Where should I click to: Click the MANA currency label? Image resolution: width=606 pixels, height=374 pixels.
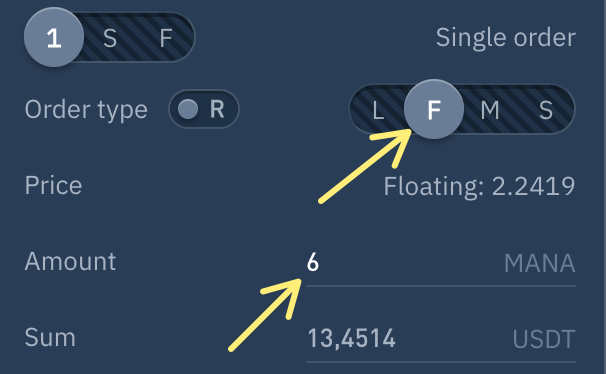[540, 264]
